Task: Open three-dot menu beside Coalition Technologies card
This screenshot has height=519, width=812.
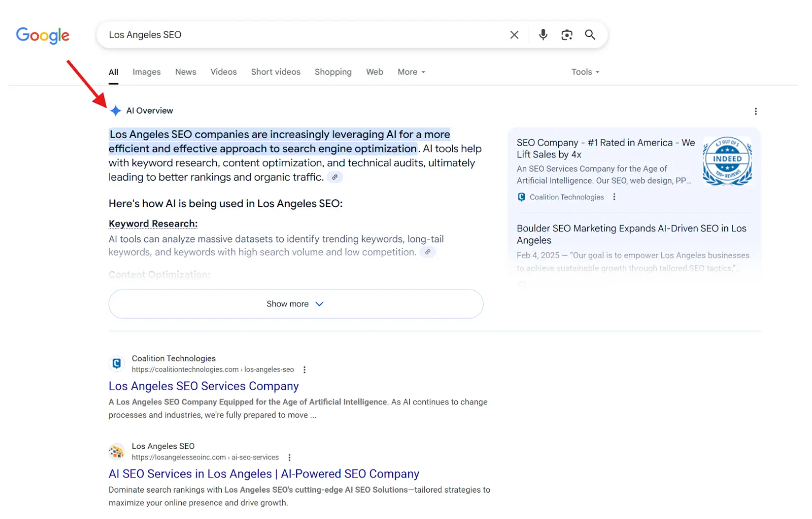Action: tap(614, 197)
